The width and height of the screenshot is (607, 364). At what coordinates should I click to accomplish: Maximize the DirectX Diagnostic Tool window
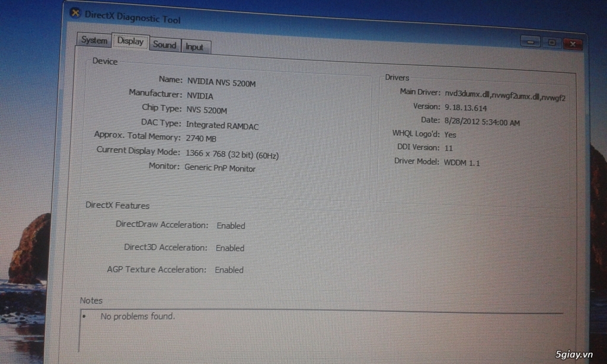point(552,43)
